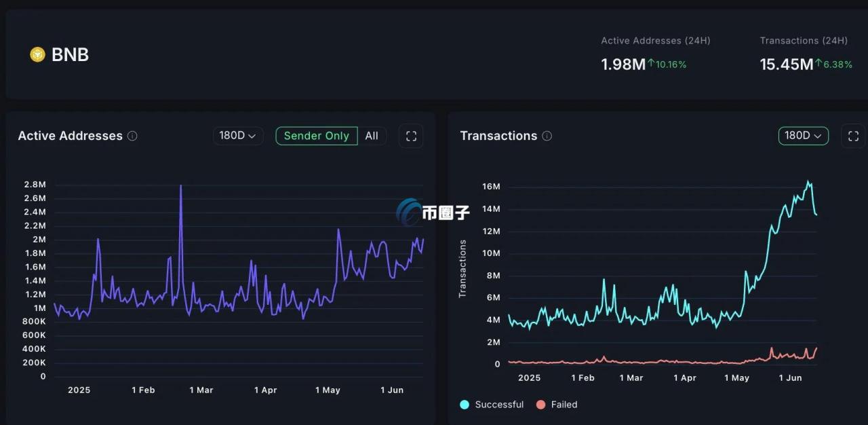Click 1 Feb on Transactions x-axis
The height and width of the screenshot is (425, 868).
(x=583, y=378)
